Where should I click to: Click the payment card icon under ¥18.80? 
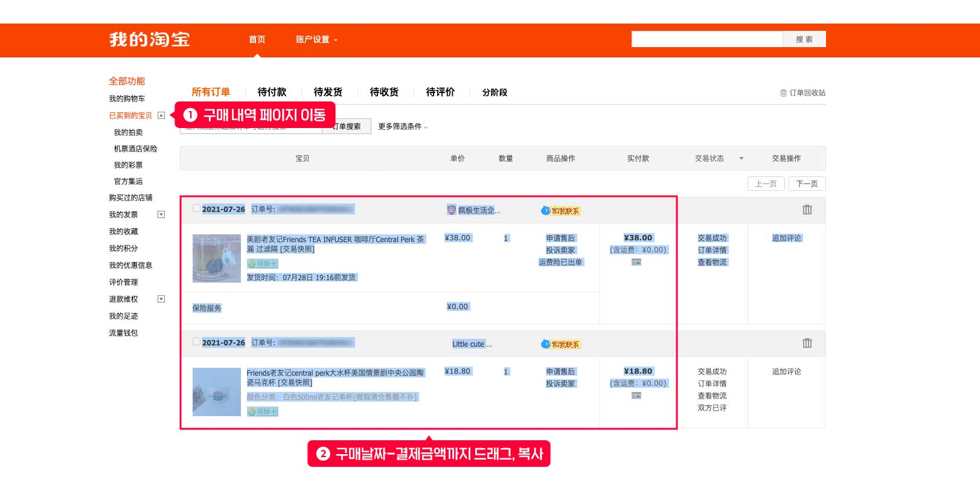636,396
